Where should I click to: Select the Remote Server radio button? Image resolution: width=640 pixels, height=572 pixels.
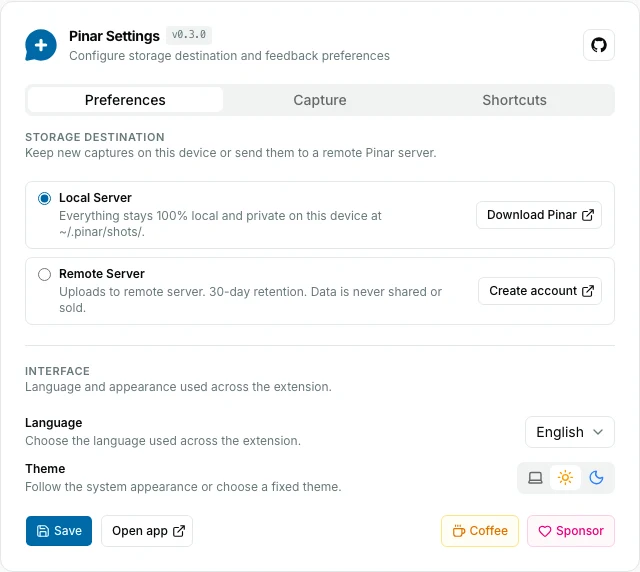point(44,274)
